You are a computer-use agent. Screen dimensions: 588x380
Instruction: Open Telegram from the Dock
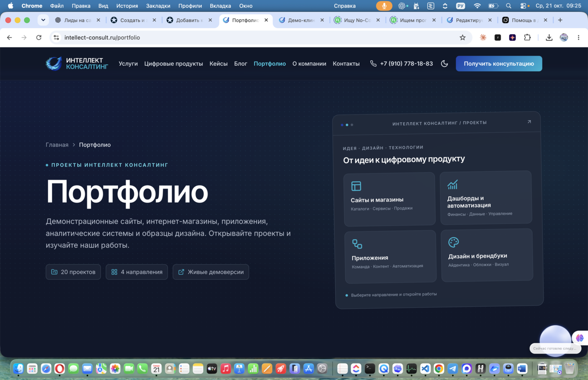tap(452, 369)
